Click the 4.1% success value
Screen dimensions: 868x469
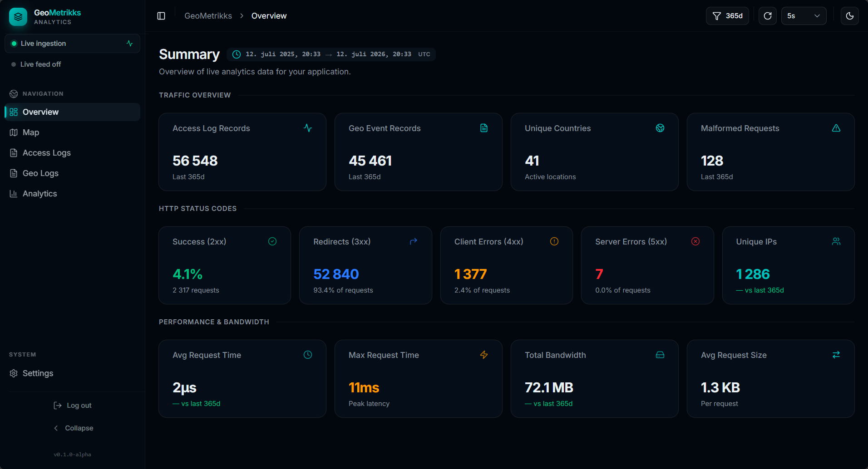pyautogui.click(x=187, y=274)
